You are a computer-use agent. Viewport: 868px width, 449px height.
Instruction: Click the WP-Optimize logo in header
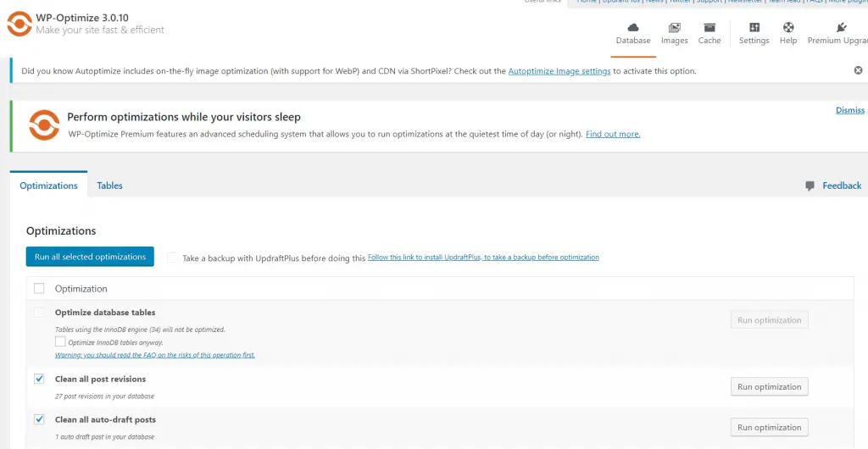[x=19, y=24]
